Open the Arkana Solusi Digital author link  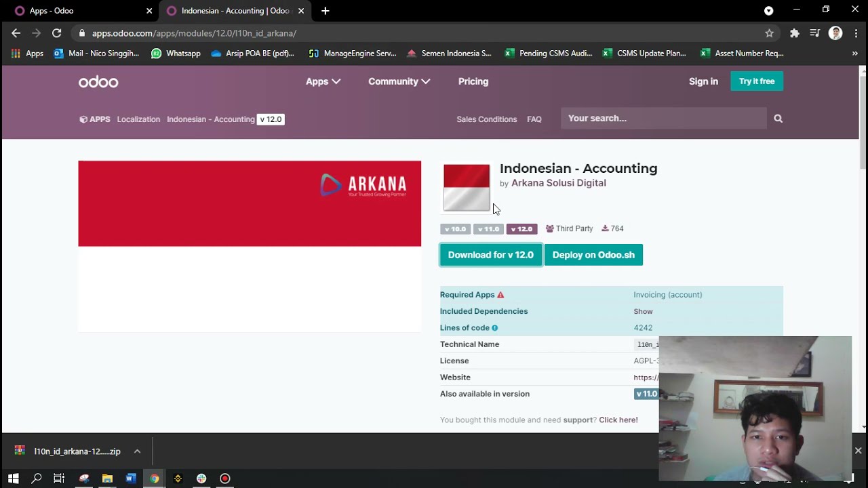click(559, 183)
